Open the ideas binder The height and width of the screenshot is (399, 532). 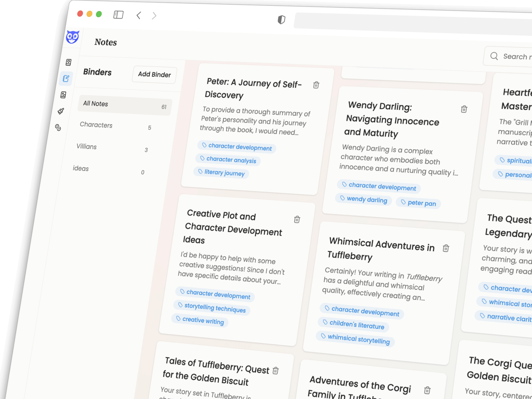tap(109, 170)
